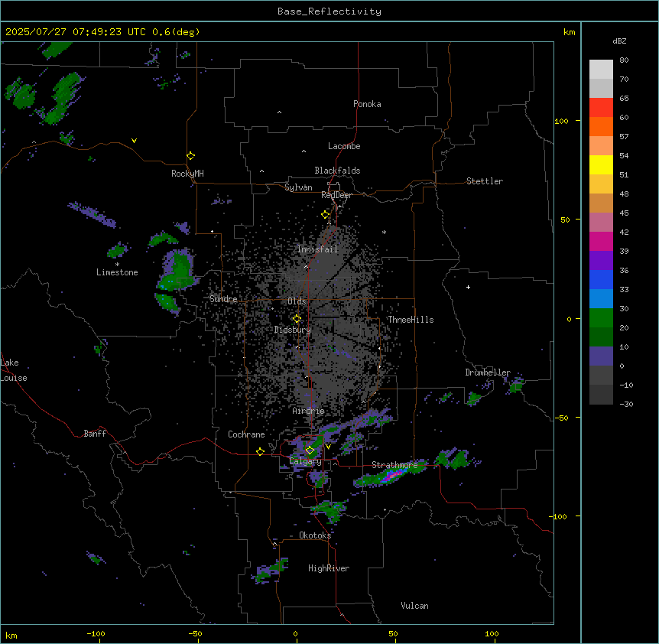
Task: Pick the orange 57-60 dBZ legend swatch
Action: point(601,126)
